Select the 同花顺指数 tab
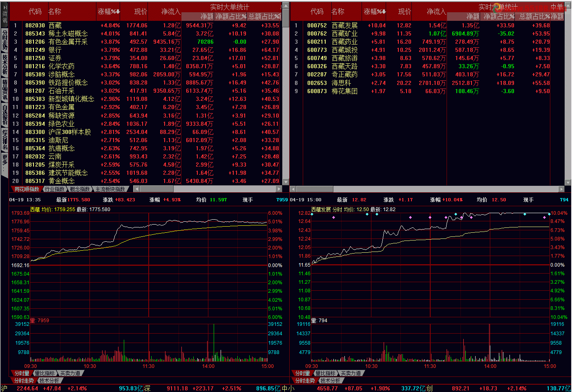The height and width of the screenshot is (392, 572). (x=26, y=189)
